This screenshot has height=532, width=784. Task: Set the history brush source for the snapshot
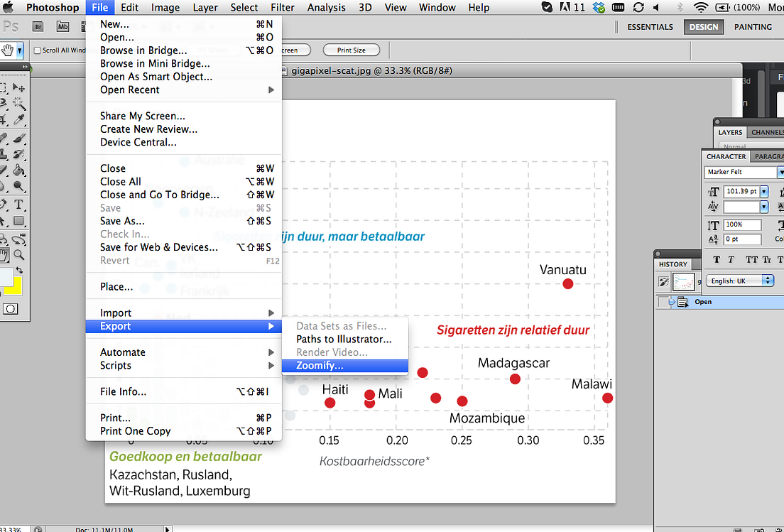tap(663, 282)
